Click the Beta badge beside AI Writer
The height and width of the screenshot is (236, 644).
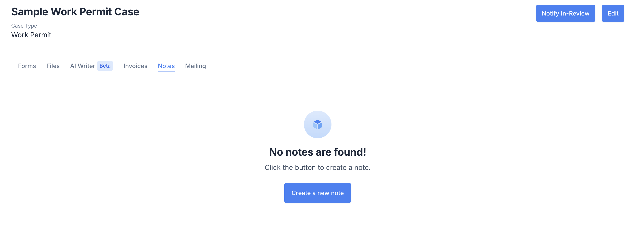click(x=105, y=66)
